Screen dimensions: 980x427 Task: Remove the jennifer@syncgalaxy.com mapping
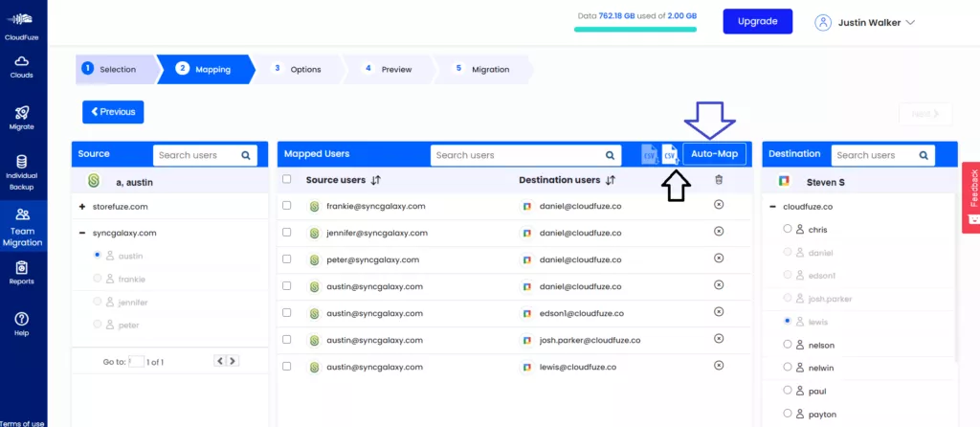pos(719,232)
